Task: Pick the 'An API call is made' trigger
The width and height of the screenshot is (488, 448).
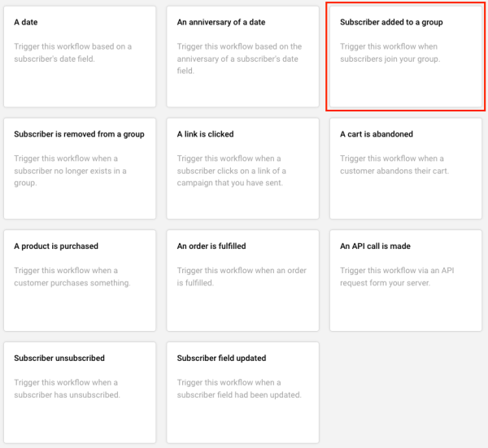Action: tap(405, 281)
